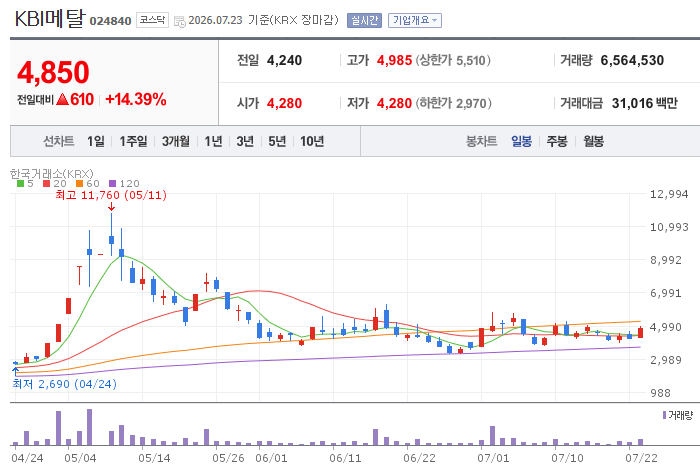Screen dimensions: 700x475
Task: Click the 12,994 price axis label
Action: click(x=669, y=194)
